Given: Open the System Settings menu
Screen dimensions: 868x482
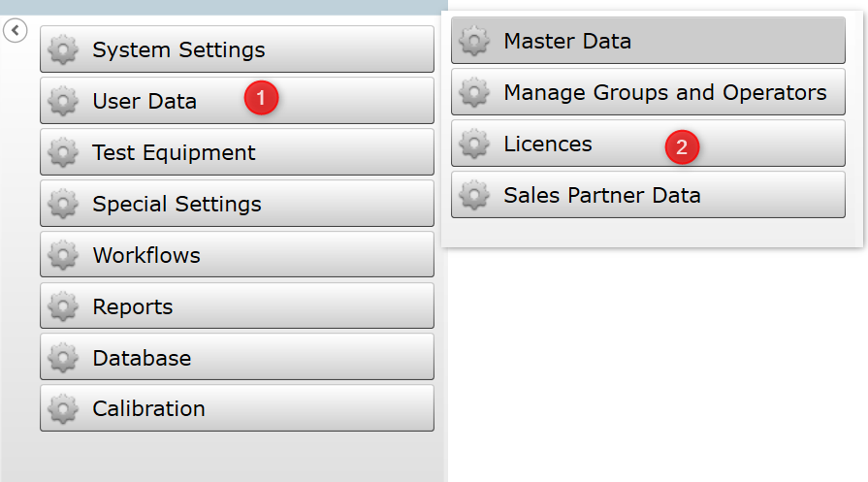Looking at the screenshot, I should (x=237, y=49).
